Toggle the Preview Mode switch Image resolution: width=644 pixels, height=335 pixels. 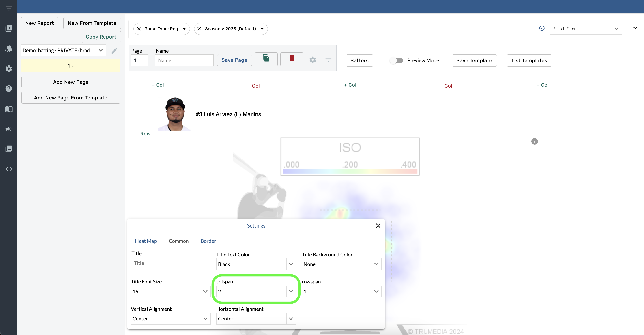(396, 60)
